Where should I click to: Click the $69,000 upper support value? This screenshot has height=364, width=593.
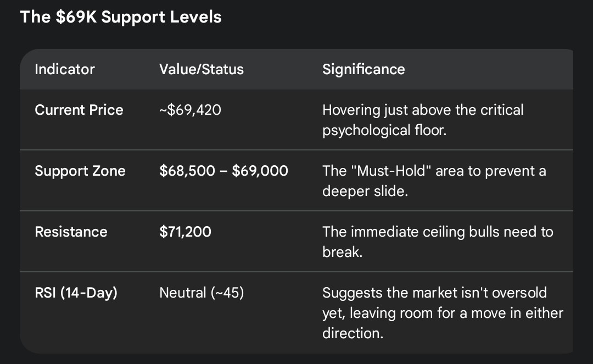coord(260,171)
